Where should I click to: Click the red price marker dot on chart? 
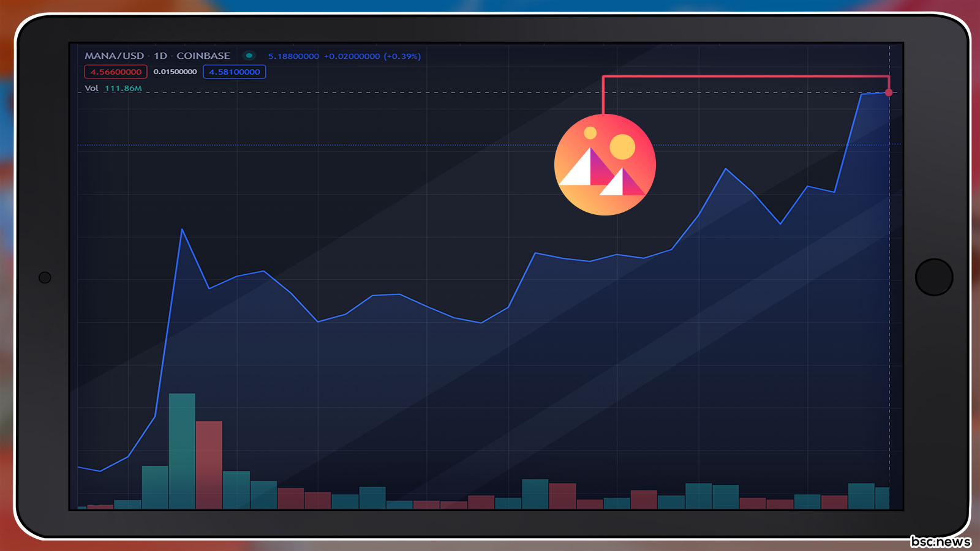889,92
